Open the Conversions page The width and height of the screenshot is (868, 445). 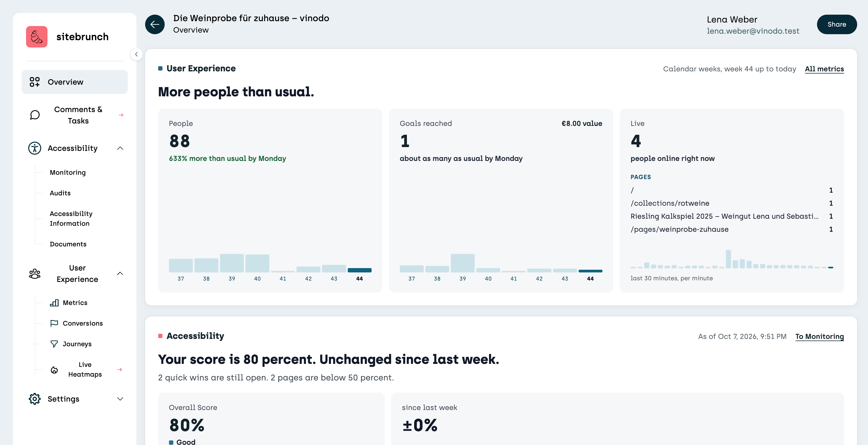point(82,323)
